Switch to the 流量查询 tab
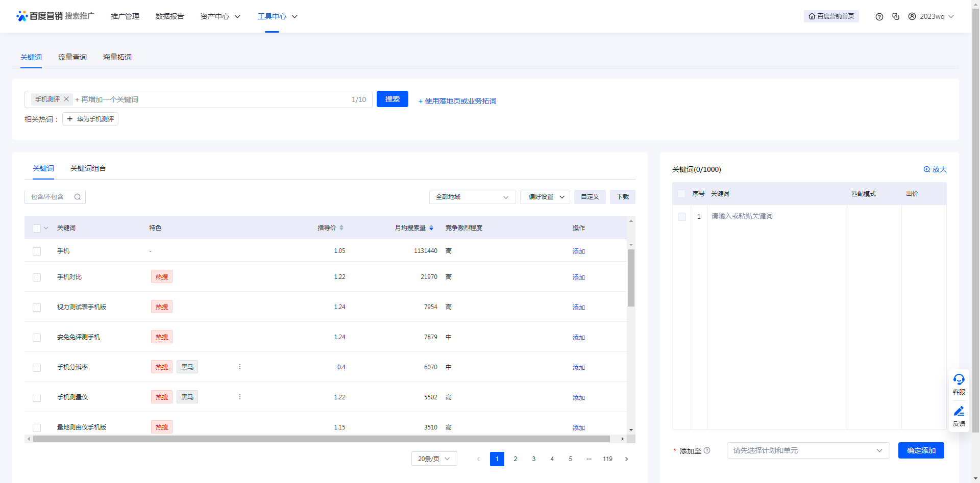Viewport: 980px width, 483px height. click(72, 57)
